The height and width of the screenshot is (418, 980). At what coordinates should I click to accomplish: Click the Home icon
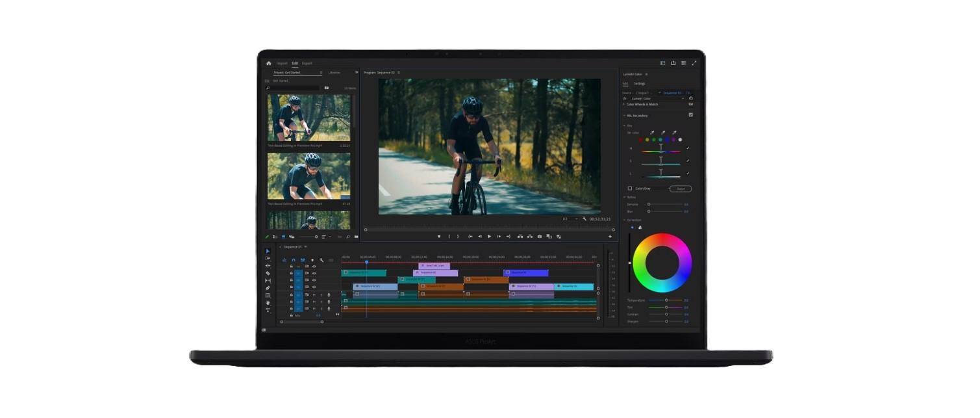pos(269,63)
